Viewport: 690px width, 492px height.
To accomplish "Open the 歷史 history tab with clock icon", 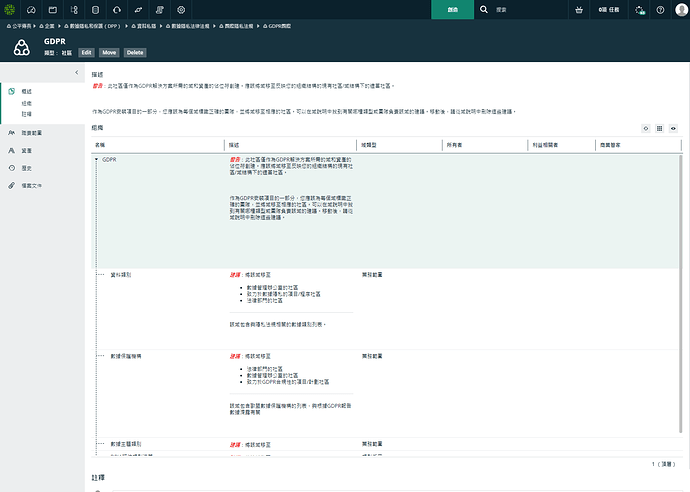I will [26, 168].
